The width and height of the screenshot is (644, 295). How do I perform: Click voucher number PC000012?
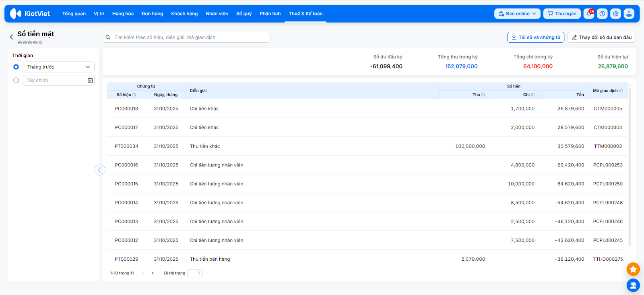[x=126, y=240]
